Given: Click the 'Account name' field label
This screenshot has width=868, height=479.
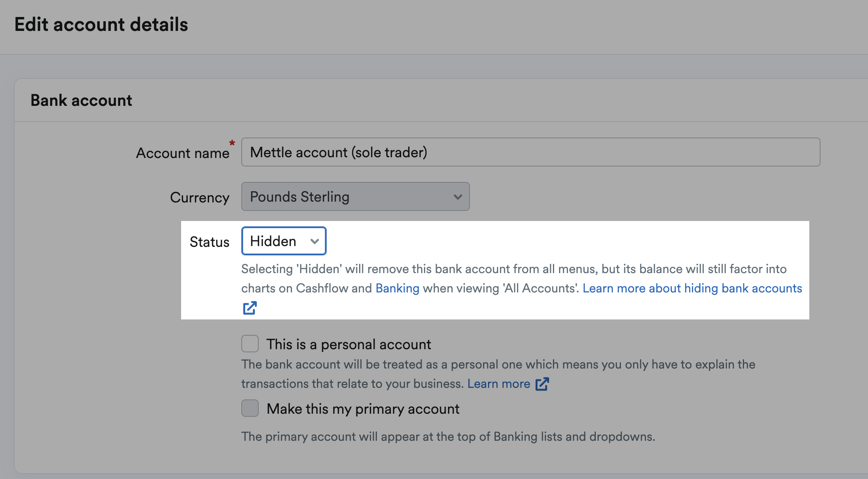Looking at the screenshot, I should [183, 153].
